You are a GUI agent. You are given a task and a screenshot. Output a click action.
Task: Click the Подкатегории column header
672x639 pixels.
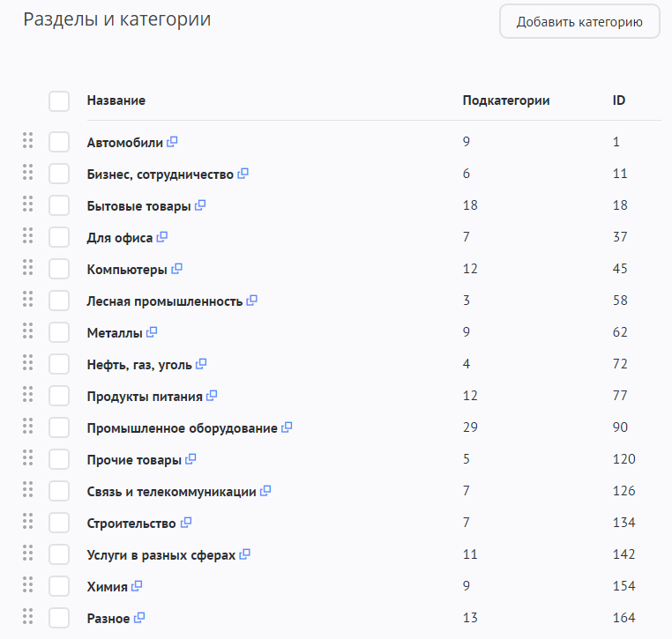pyautogui.click(x=506, y=100)
